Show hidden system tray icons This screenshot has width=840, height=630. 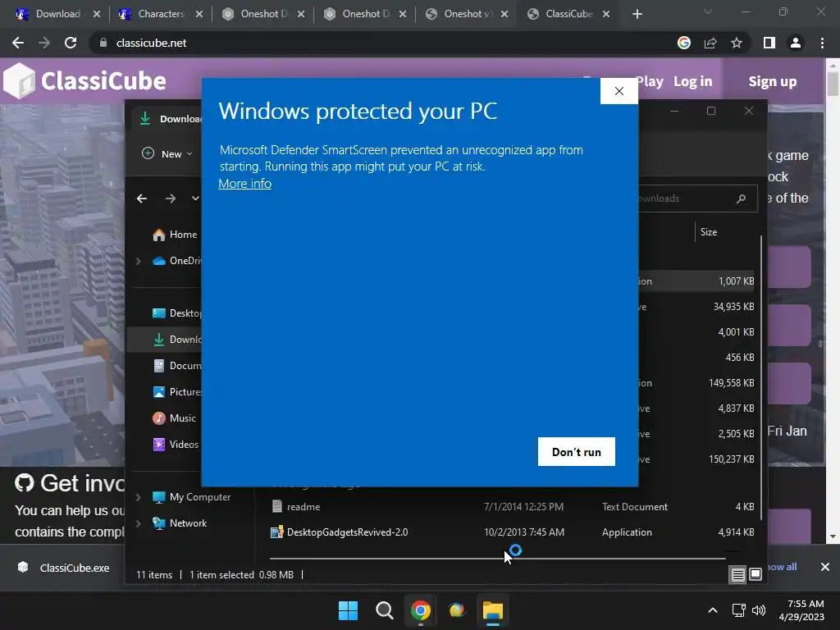(x=713, y=610)
